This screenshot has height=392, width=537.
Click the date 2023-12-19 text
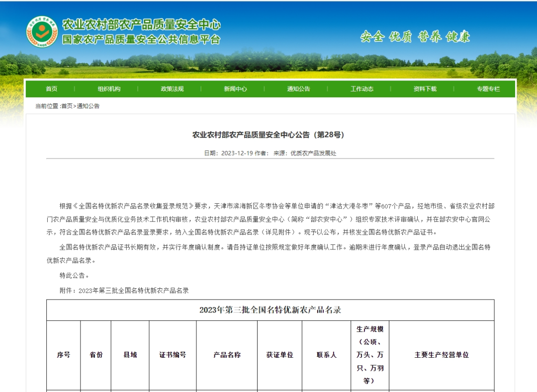[237, 153]
